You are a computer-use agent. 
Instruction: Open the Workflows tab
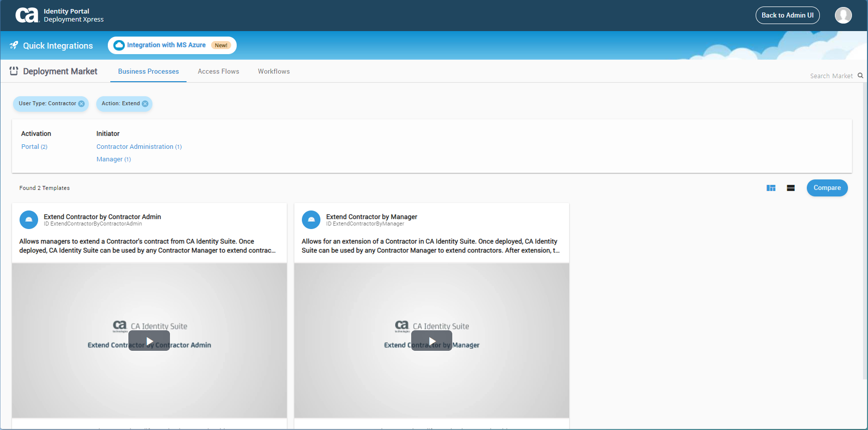point(274,72)
